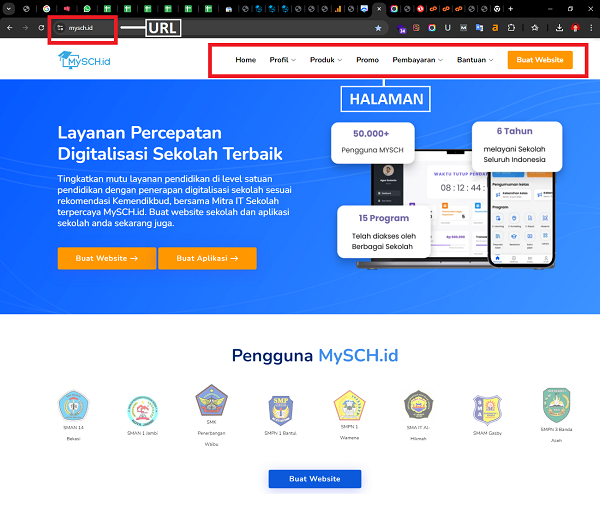Open the colorful ring extension in toolbar
Screen dimensions: 600x515
[432, 28]
